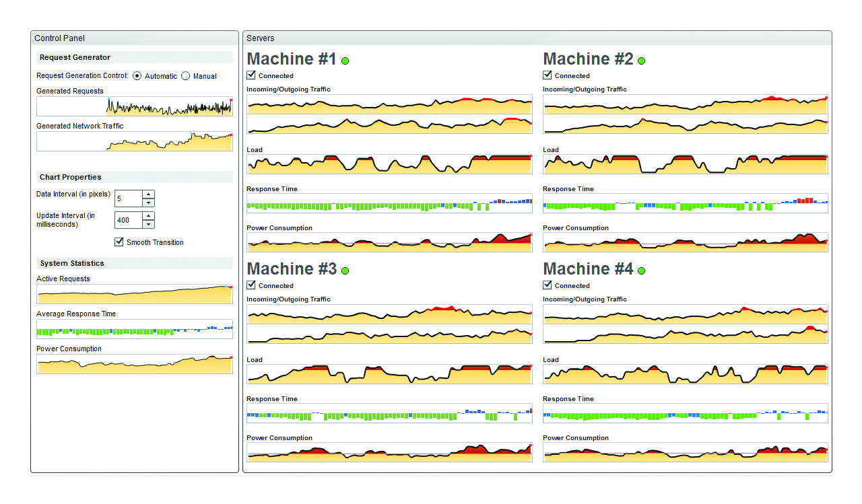Decrease Data Interval with down arrow
Viewport: 862px width, 504px height.
coord(149,203)
